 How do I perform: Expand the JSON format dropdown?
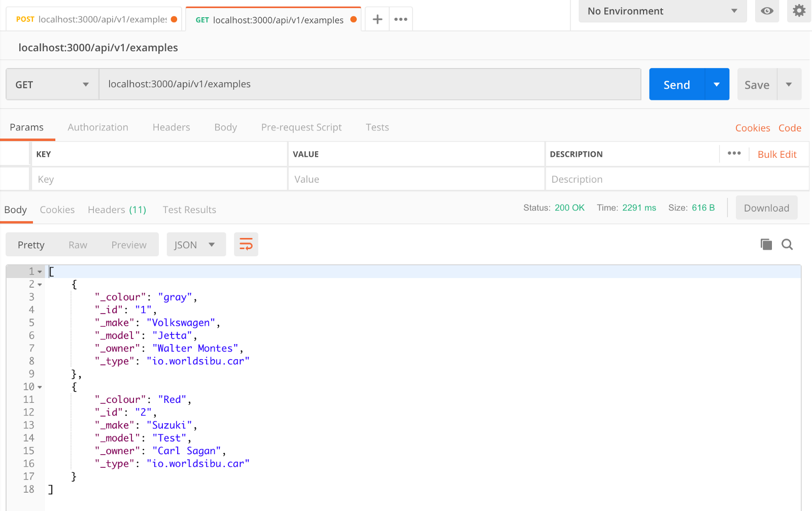[196, 245]
